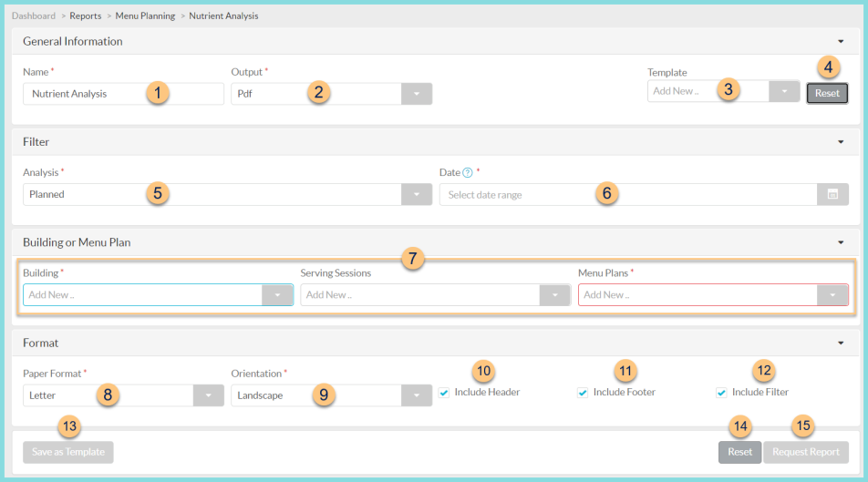The width and height of the screenshot is (868, 482).
Task: Go to Dashboard breadcrumb
Action: [34, 15]
